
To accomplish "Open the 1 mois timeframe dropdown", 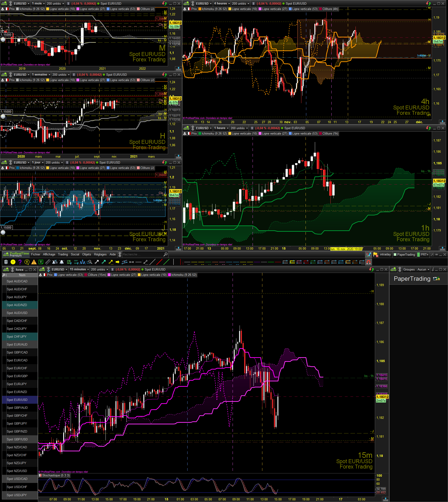I will 38,3.
